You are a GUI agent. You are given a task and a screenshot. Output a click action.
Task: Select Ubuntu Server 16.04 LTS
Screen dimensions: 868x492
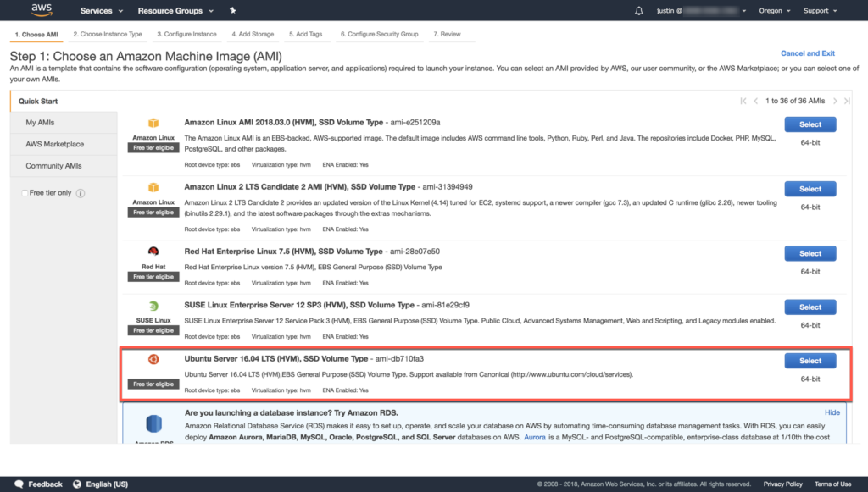810,361
